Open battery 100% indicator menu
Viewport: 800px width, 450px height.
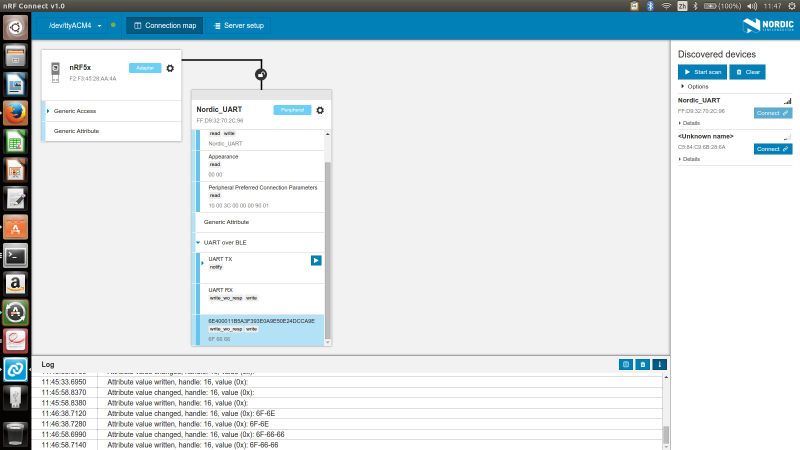click(x=722, y=6)
